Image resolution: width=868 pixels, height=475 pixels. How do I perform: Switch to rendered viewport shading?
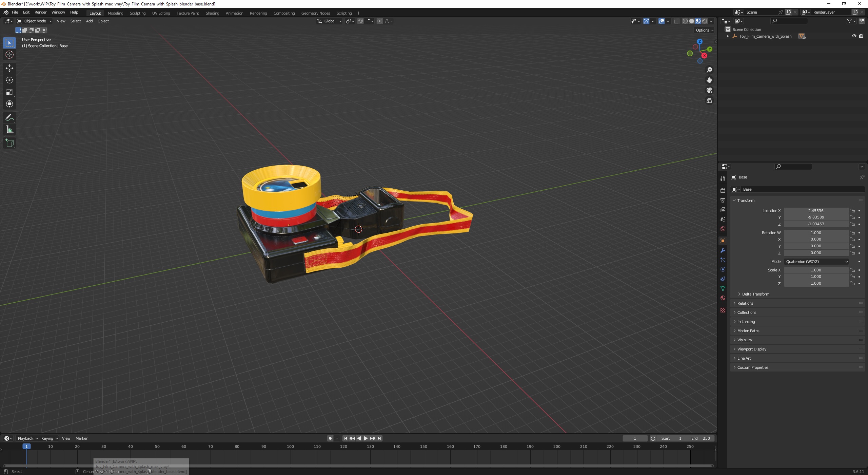point(705,21)
